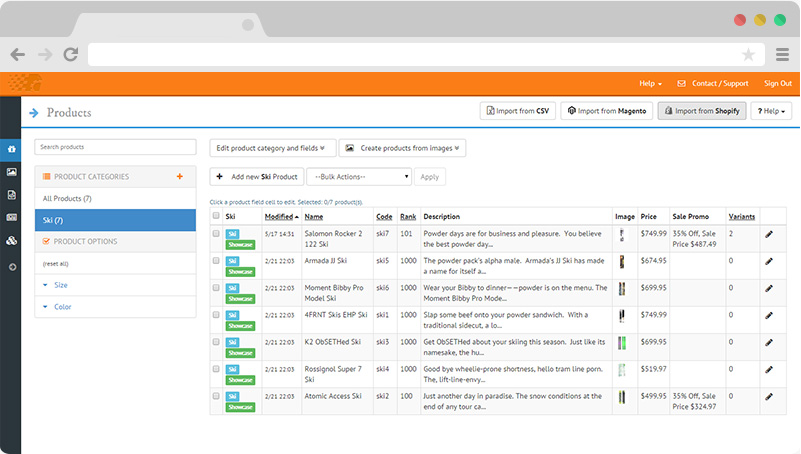Select the Ski (7) category
801x454 pixels.
(115, 220)
